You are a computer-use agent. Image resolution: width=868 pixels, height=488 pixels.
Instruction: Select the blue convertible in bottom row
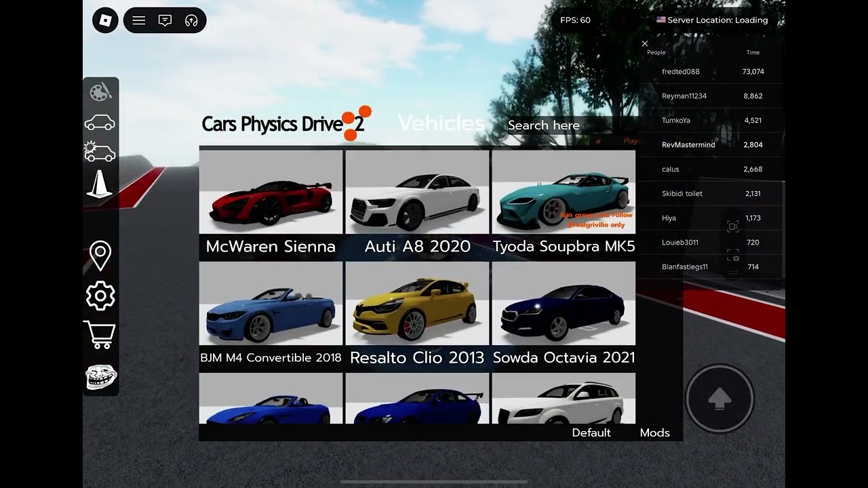(x=271, y=399)
